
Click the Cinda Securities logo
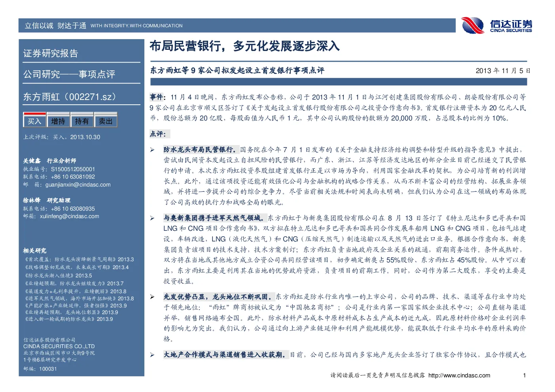(x=497, y=25)
